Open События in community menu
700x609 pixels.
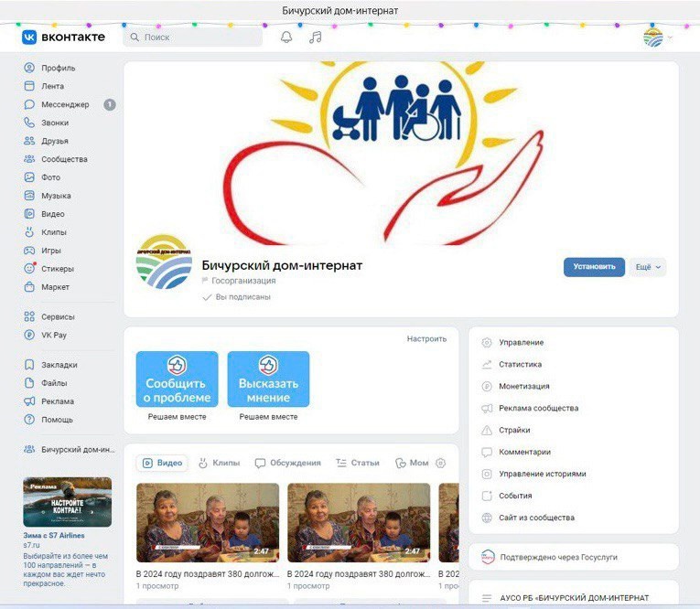pos(507,496)
